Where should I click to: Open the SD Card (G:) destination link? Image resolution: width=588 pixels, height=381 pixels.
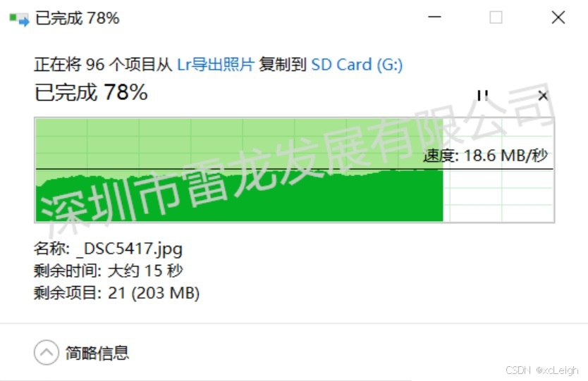click(x=357, y=64)
